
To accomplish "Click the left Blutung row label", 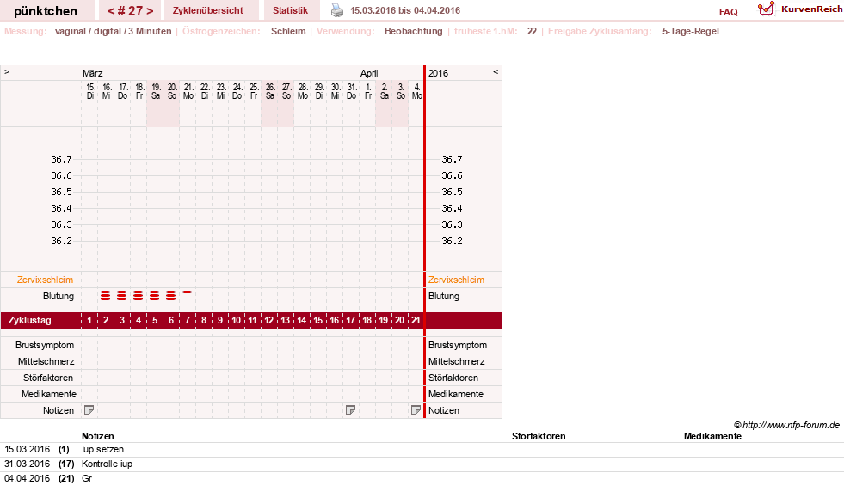I will tap(59, 296).
